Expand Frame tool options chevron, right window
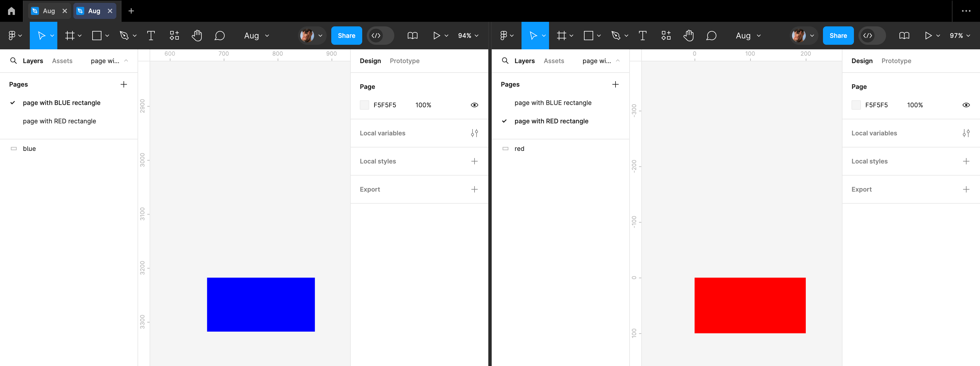980x366 pixels. click(571, 35)
